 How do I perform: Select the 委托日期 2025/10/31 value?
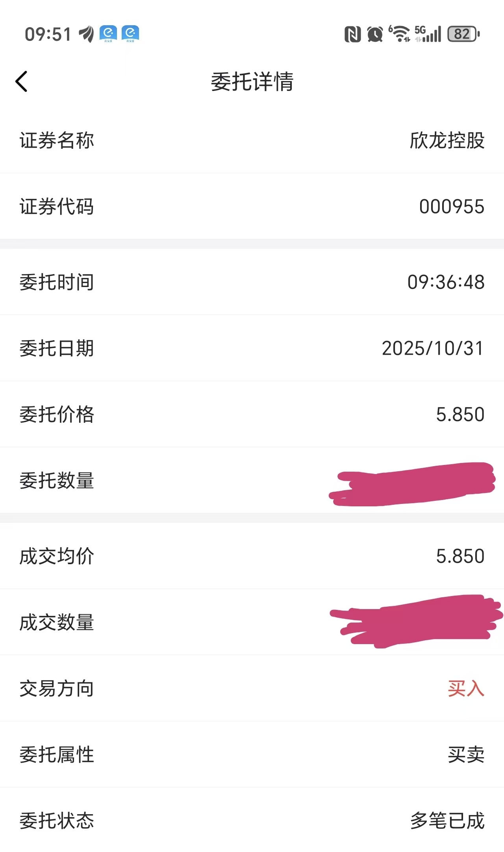coord(433,348)
